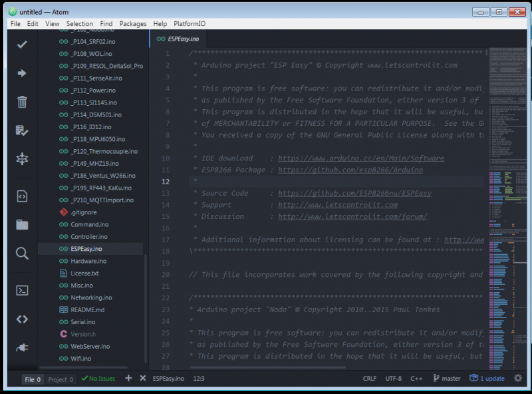Click the PlatformIO Clean trash icon

point(22,102)
